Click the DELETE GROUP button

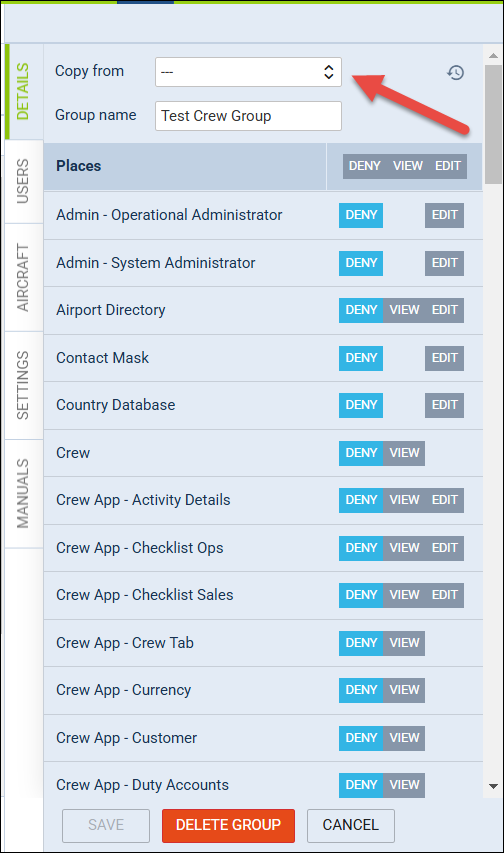(228, 825)
